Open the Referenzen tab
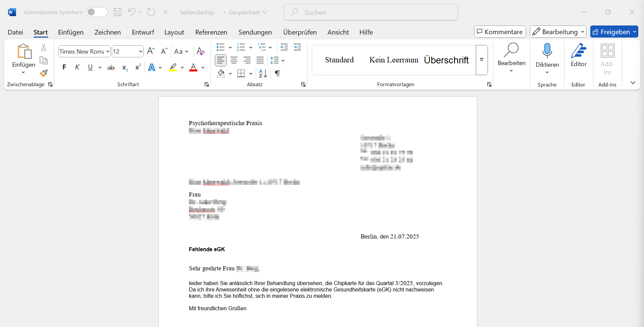The width and height of the screenshot is (644, 327). click(x=211, y=32)
